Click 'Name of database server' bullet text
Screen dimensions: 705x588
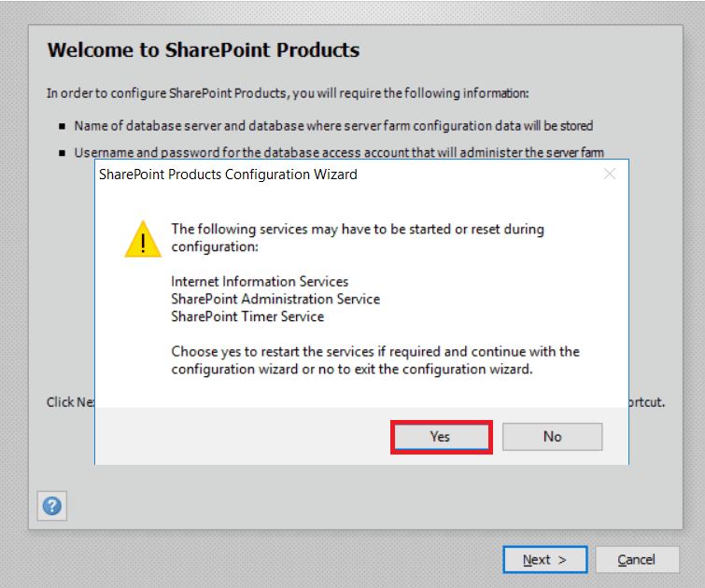333,126
